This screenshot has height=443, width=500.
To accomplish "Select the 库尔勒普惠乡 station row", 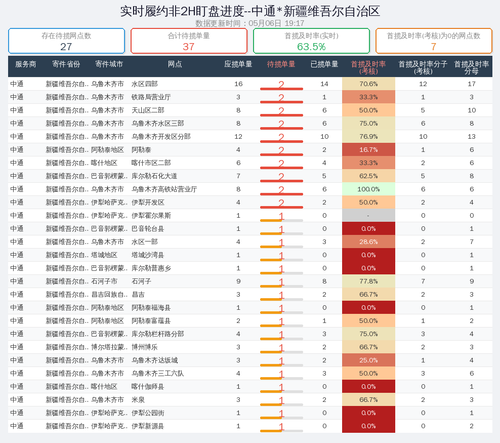I will pyautogui.click(x=250, y=268).
